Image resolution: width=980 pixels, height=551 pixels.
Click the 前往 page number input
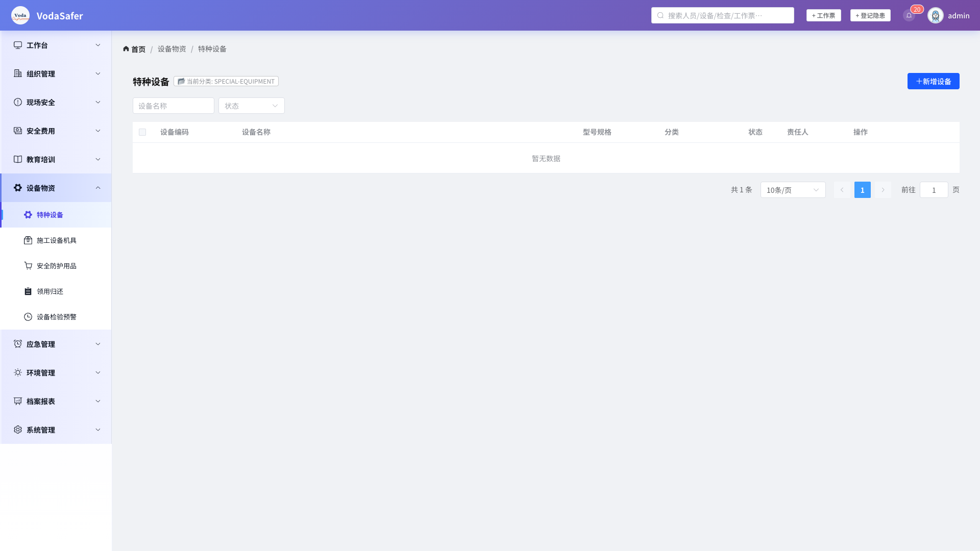click(934, 190)
